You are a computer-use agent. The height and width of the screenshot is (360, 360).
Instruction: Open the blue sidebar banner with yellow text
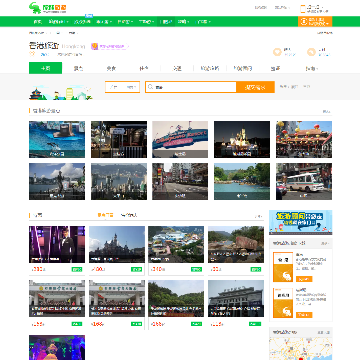click(x=300, y=222)
